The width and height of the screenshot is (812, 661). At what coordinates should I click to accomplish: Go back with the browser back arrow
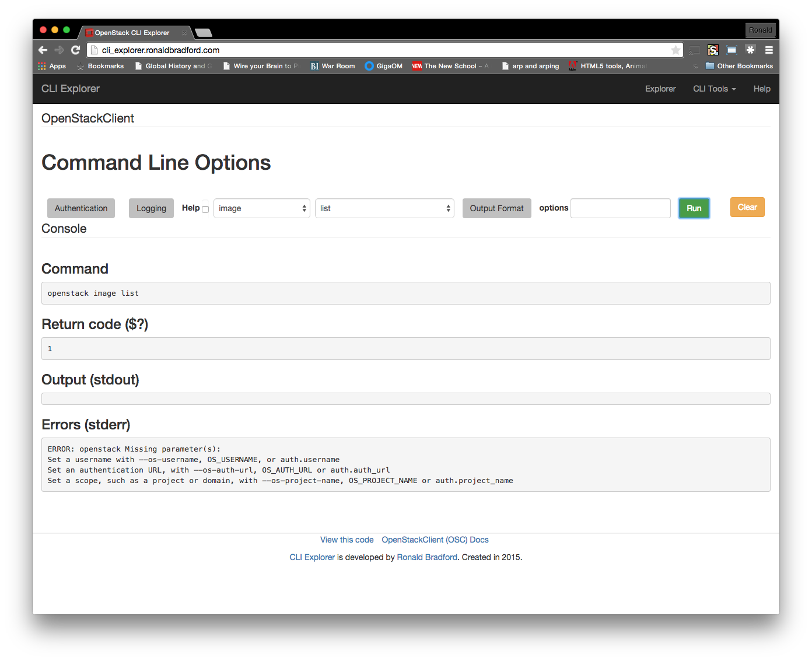tap(43, 50)
